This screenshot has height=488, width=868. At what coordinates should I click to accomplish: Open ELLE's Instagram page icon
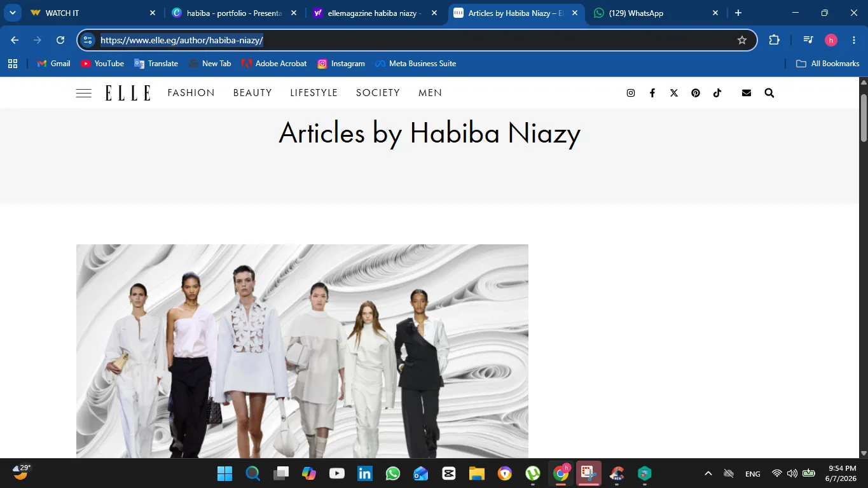click(x=631, y=93)
